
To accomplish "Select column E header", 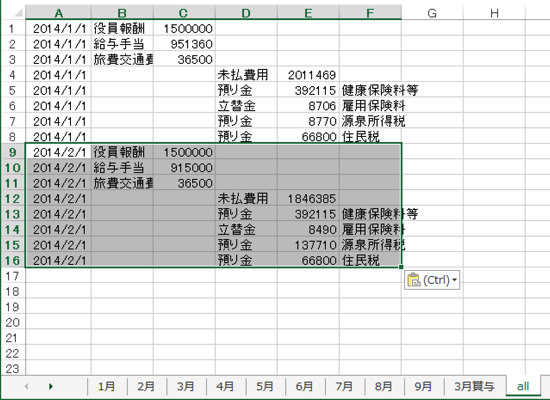I will click(308, 13).
